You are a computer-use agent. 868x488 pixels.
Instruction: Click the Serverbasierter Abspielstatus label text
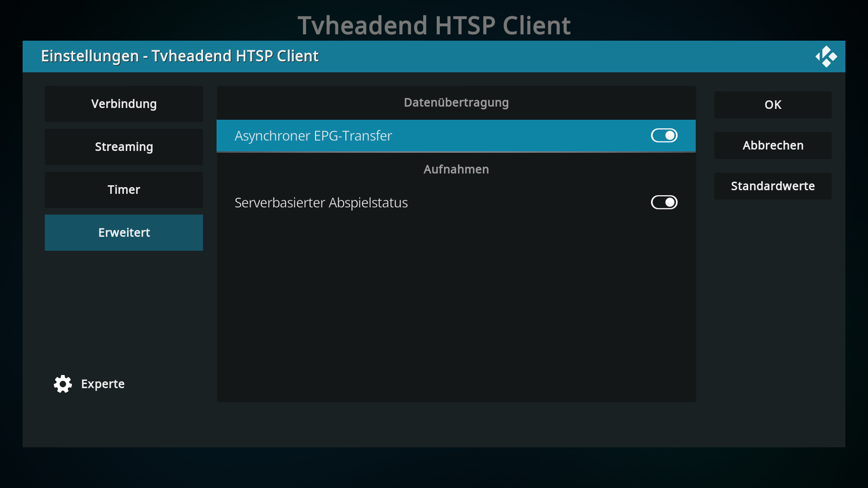point(321,203)
